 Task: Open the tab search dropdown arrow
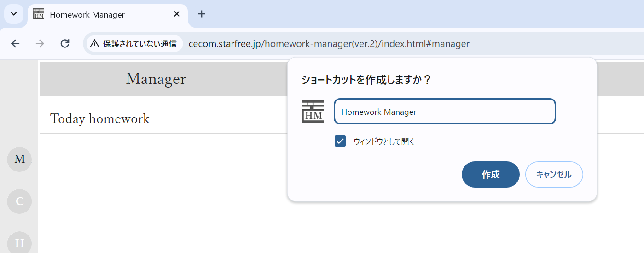(x=14, y=14)
